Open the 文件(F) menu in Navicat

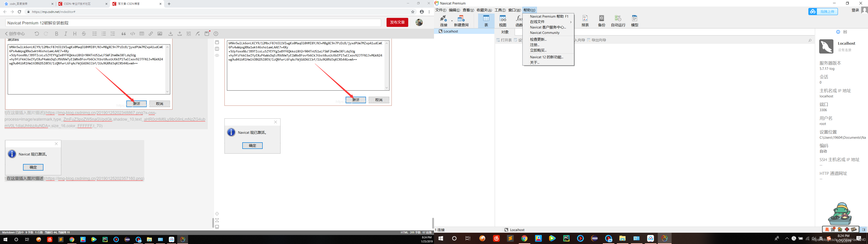[x=441, y=10]
